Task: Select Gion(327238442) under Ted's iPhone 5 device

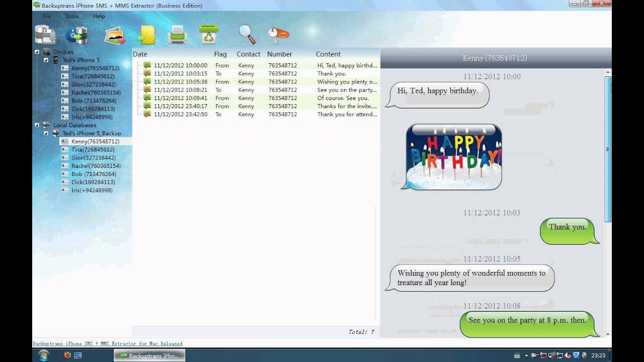Action: coord(93,84)
